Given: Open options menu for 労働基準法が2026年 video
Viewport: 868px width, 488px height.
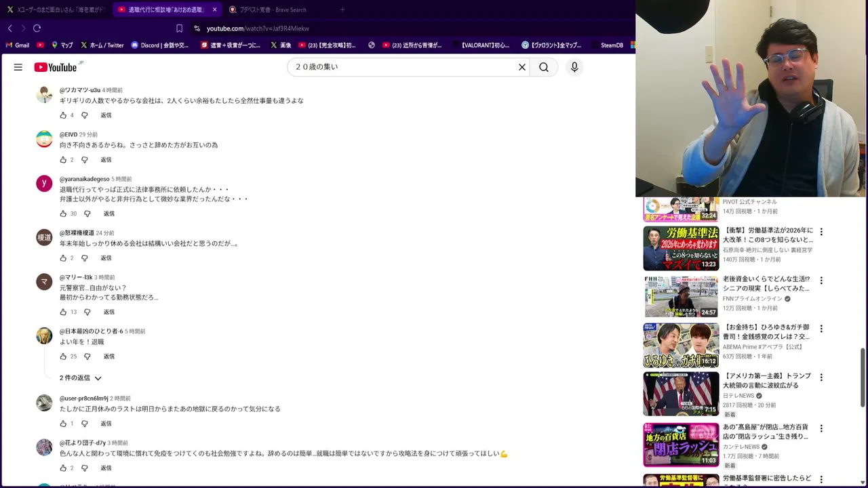Looking at the screenshot, I should pyautogui.click(x=821, y=232).
